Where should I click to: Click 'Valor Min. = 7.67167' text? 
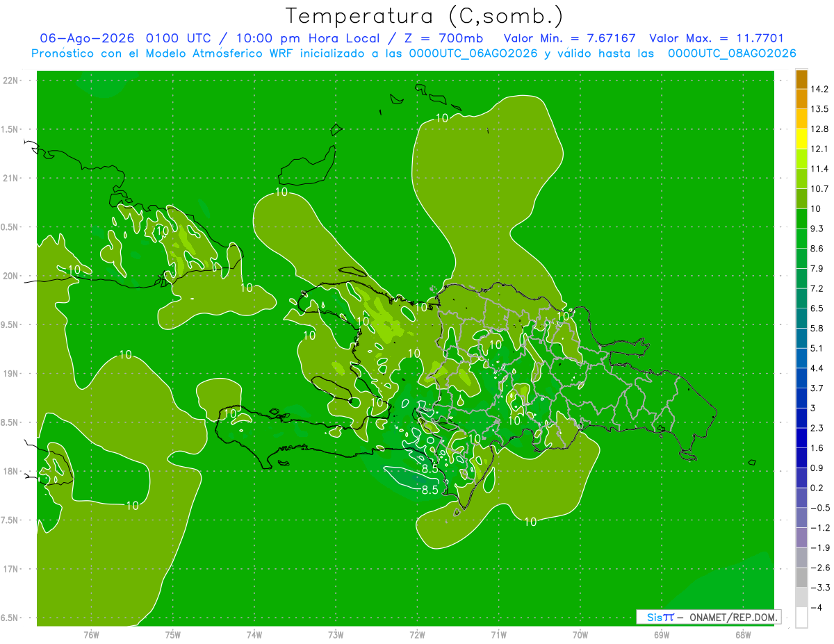coord(570,38)
